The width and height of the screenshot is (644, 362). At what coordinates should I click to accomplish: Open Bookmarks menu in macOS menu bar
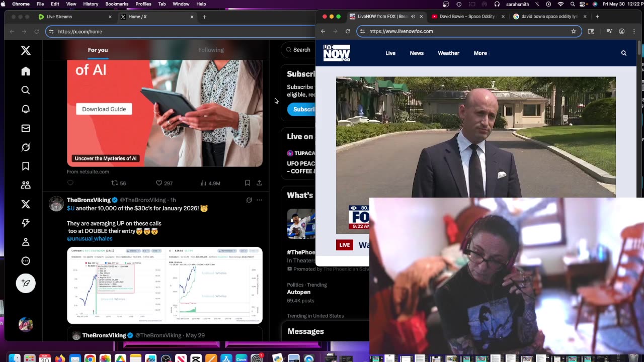click(117, 4)
